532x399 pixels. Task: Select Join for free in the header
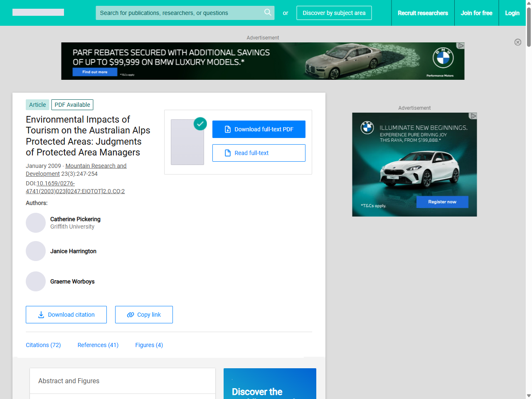[x=476, y=13]
